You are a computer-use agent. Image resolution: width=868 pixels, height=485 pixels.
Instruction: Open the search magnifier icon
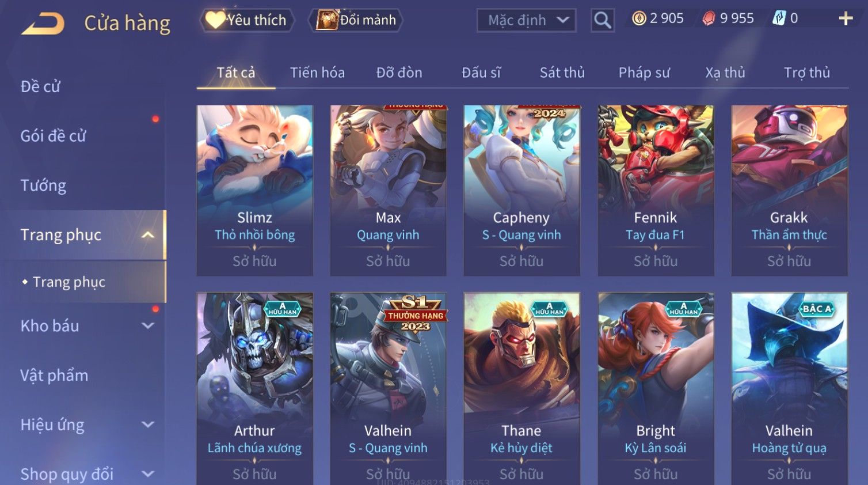[603, 20]
